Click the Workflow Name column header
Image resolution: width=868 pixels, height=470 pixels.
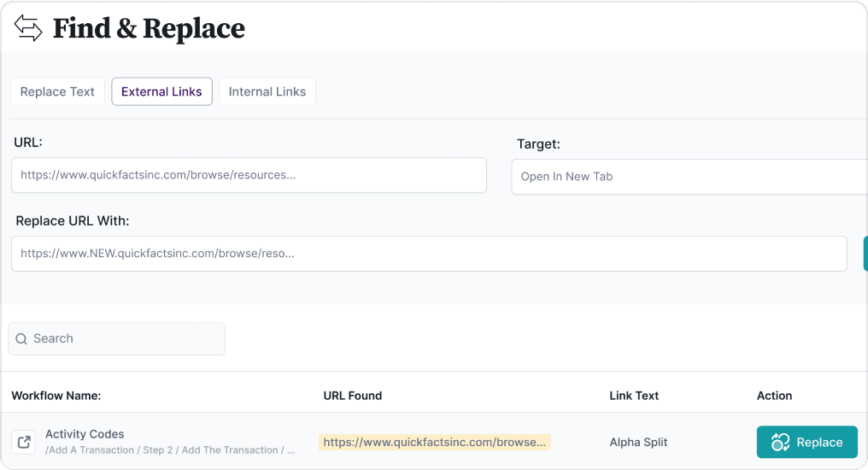point(56,396)
